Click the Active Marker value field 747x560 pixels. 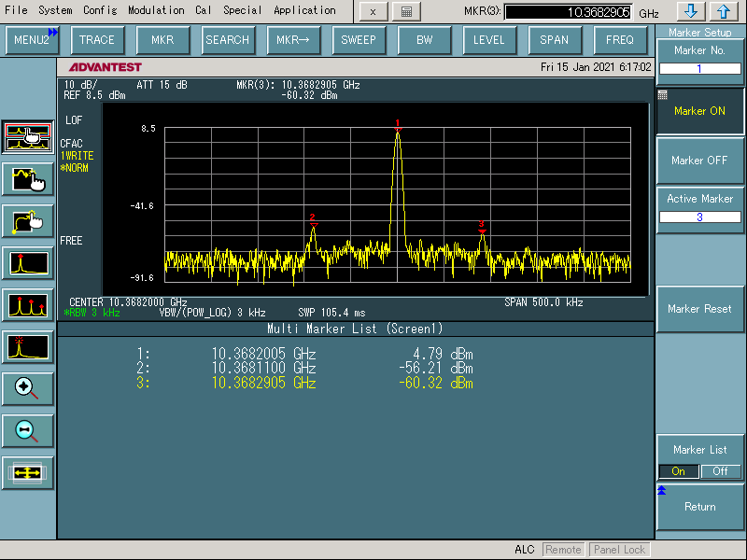click(x=699, y=217)
